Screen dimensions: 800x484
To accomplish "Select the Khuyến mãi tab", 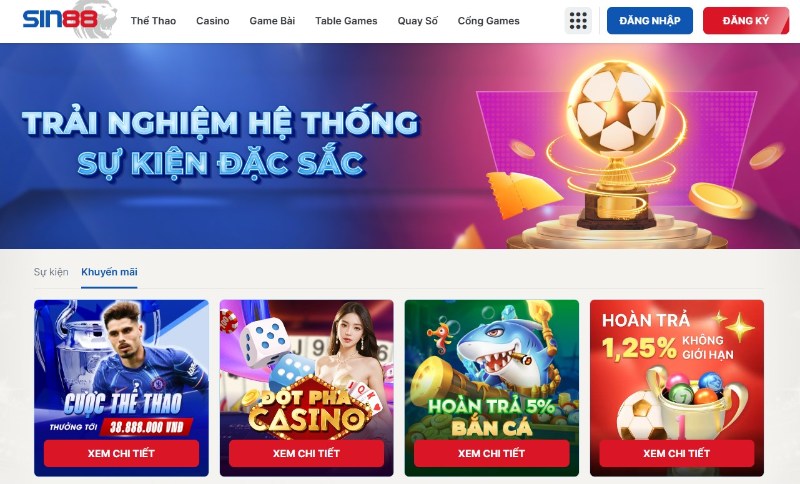I will 109,272.
